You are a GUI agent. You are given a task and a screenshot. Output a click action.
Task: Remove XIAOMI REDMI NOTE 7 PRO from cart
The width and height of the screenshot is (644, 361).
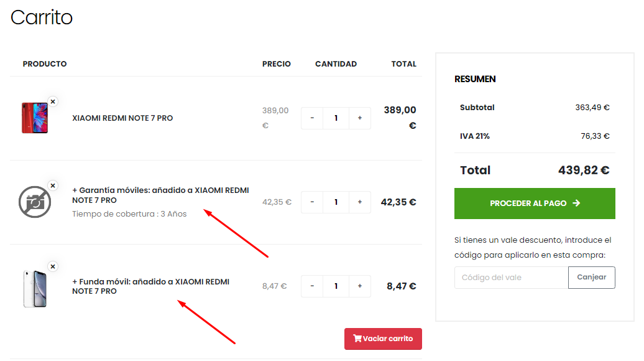click(x=53, y=101)
